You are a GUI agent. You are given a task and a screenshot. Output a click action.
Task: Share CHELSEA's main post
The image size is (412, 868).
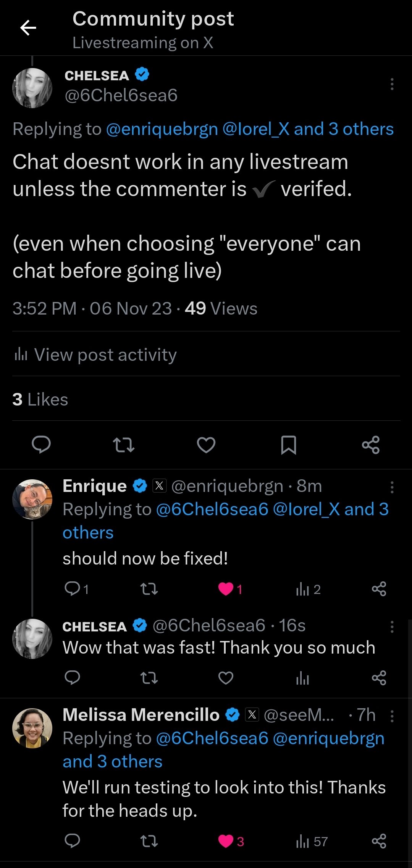(x=371, y=445)
